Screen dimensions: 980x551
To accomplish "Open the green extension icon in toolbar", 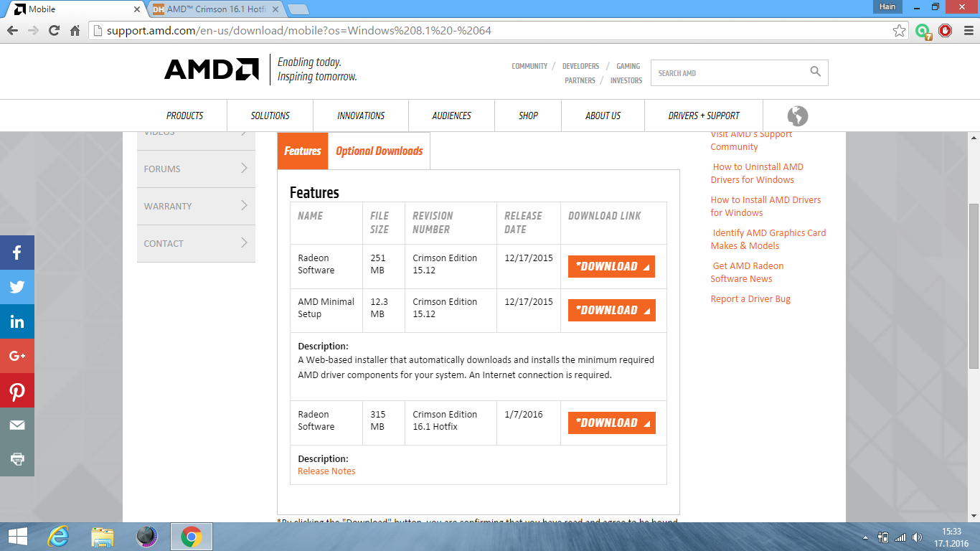I will pyautogui.click(x=923, y=31).
